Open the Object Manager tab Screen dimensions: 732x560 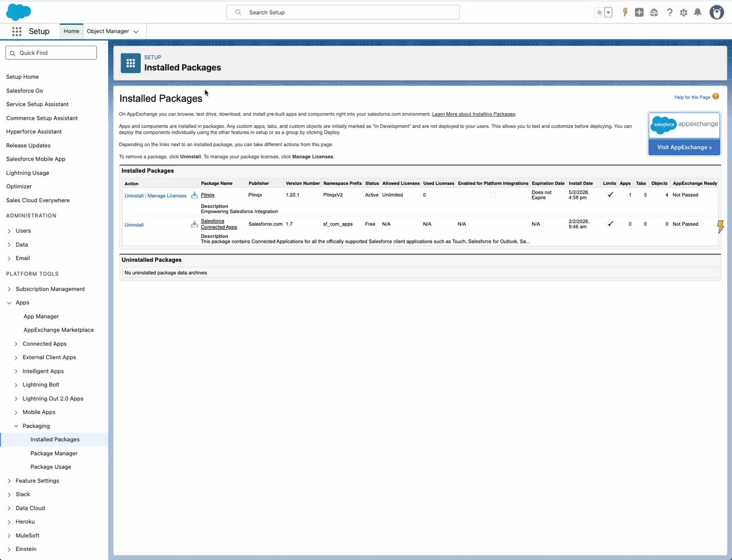click(x=108, y=31)
